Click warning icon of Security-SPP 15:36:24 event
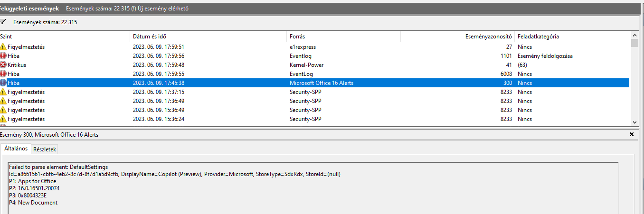Viewport: 644px width, 214px height. pos(3,119)
